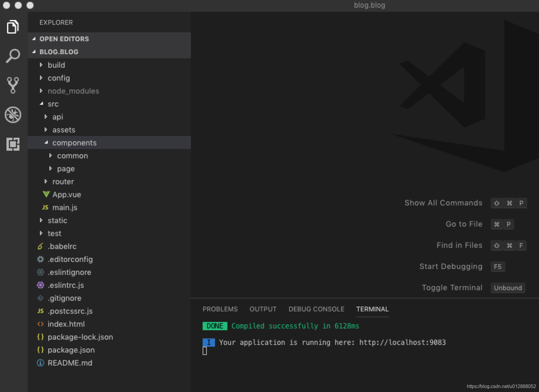Open the Search view icon
Viewport: 539px width, 392px height.
point(13,56)
